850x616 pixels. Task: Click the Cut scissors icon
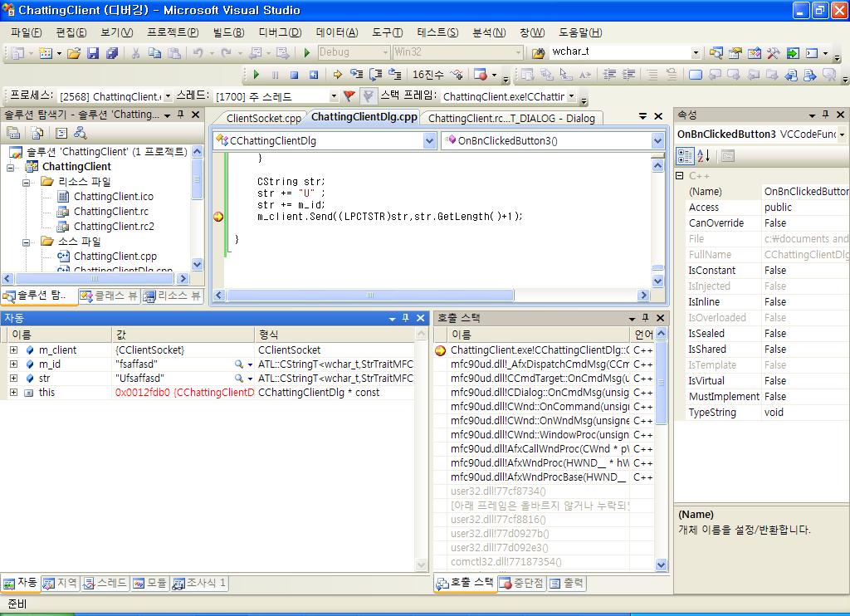(x=135, y=53)
